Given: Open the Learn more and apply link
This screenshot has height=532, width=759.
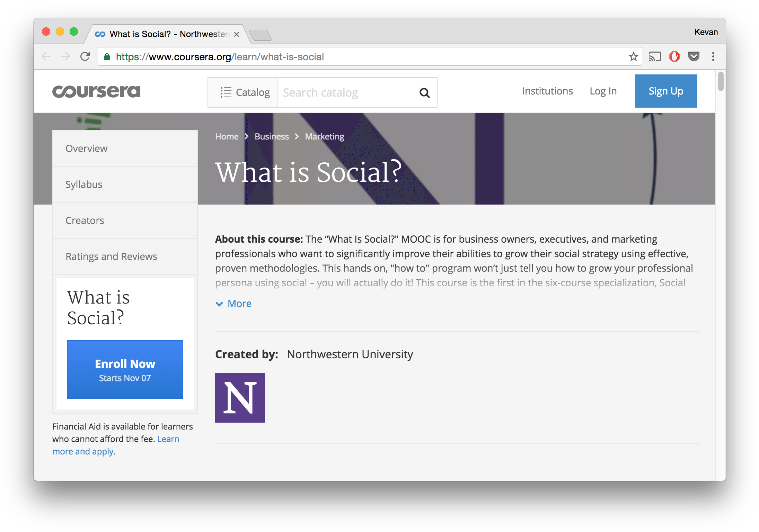Looking at the screenshot, I should (x=84, y=451).
